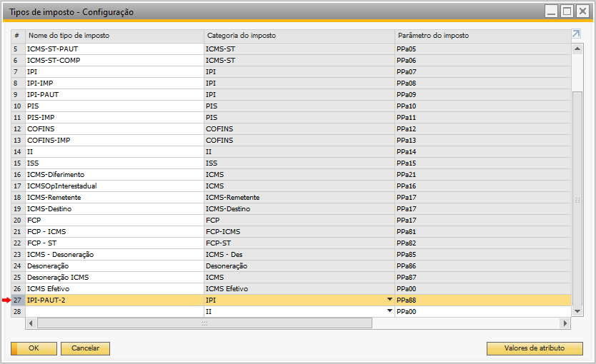
Task: Click the vertical scrollbar down arrow
Action: click(x=577, y=312)
